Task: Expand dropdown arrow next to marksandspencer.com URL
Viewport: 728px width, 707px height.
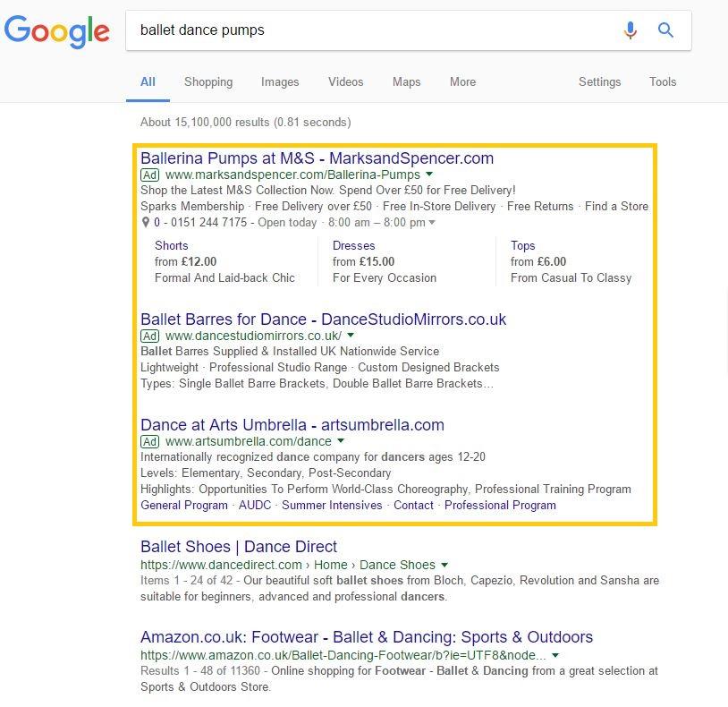Action: (x=429, y=175)
